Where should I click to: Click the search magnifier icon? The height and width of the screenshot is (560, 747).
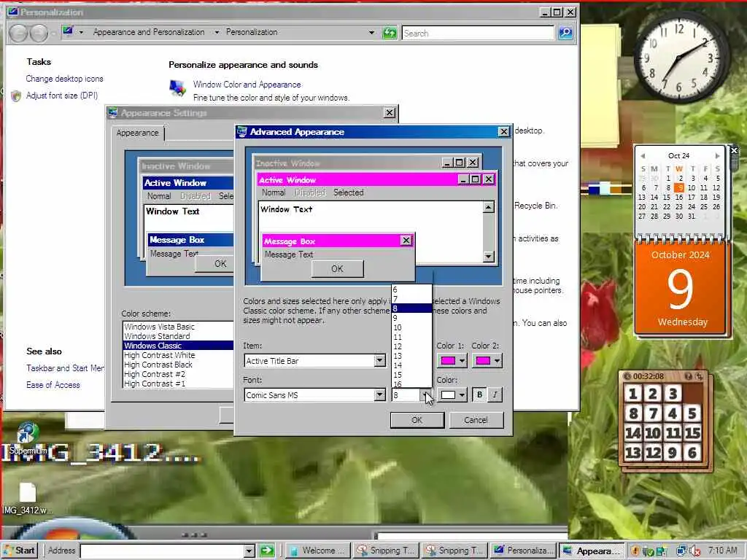[565, 33]
